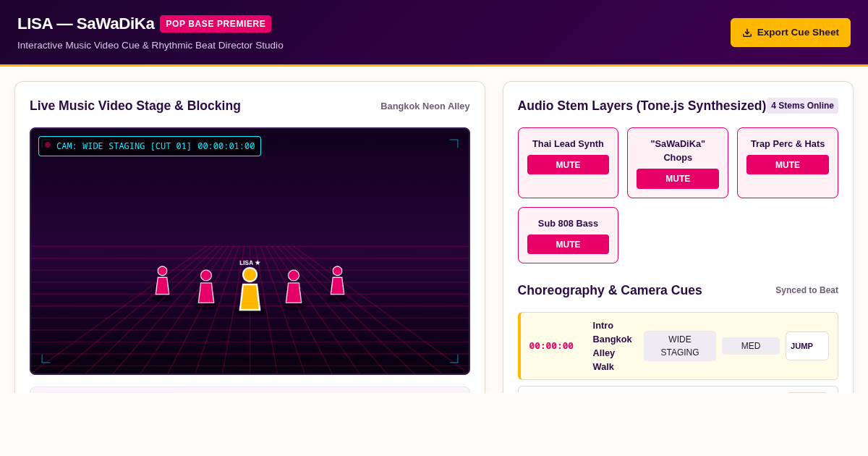
Task: Click the 4 Stems Online status badge
Action: click(x=802, y=106)
